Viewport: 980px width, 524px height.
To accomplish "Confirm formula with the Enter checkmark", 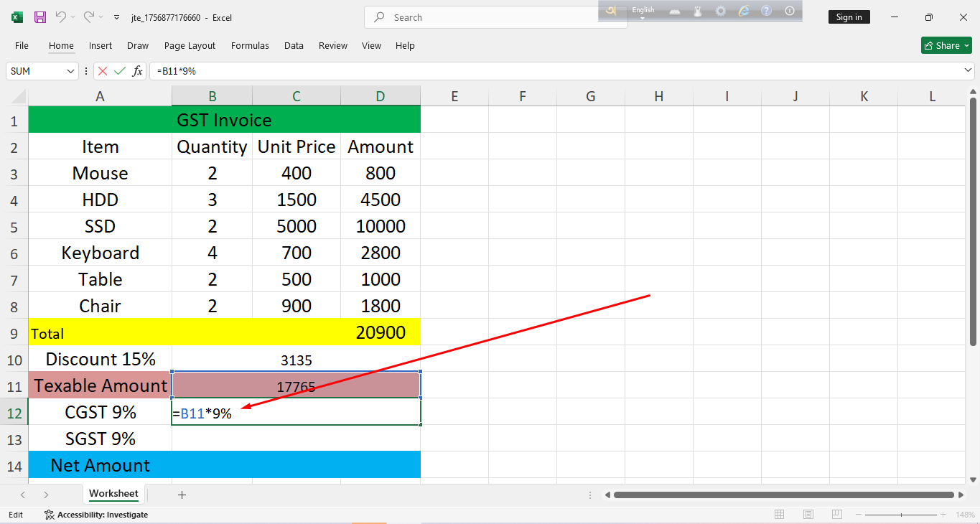I will coord(120,71).
